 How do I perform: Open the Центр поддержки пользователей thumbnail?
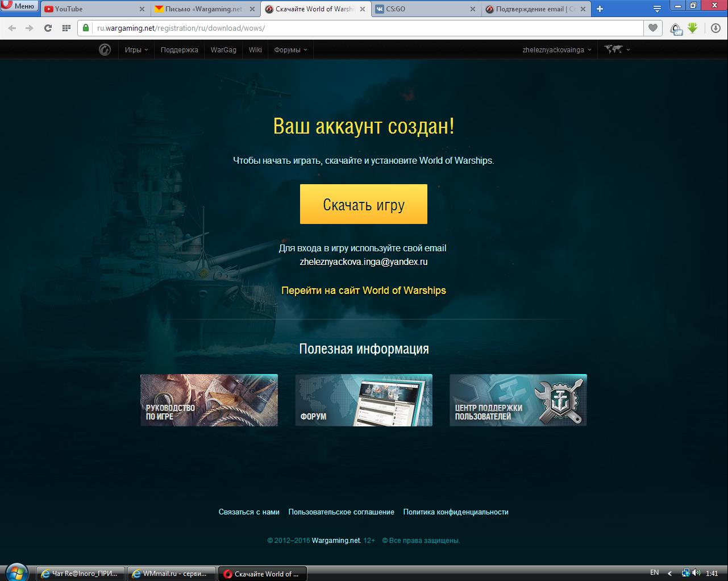point(518,400)
